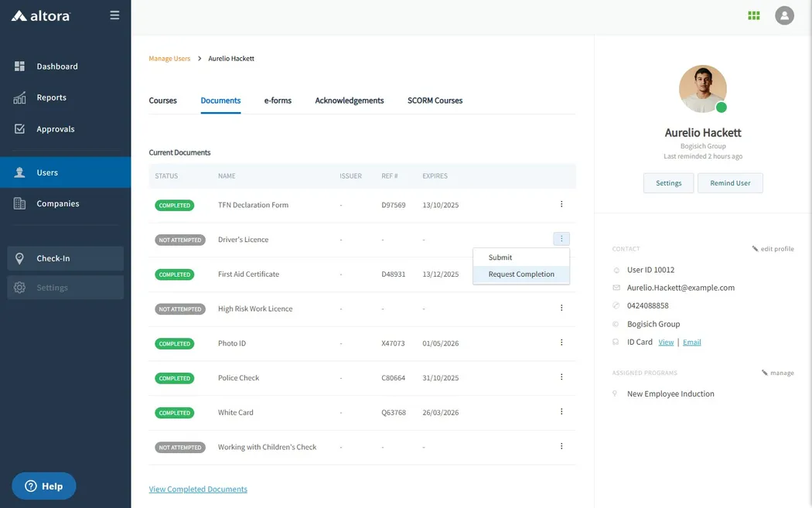
Task: Click Driver's Licence document name
Action: (x=243, y=239)
